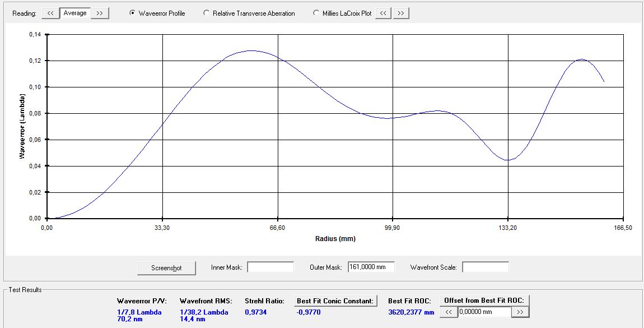Click Best Fit Conic Constant button
The width and height of the screenshot is (644, 328).
click(335, 301)
